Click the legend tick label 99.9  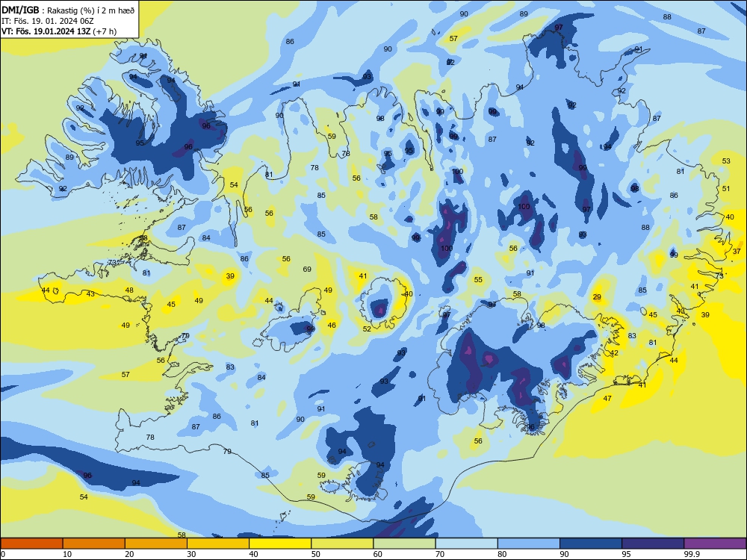(x=692, y=554)
